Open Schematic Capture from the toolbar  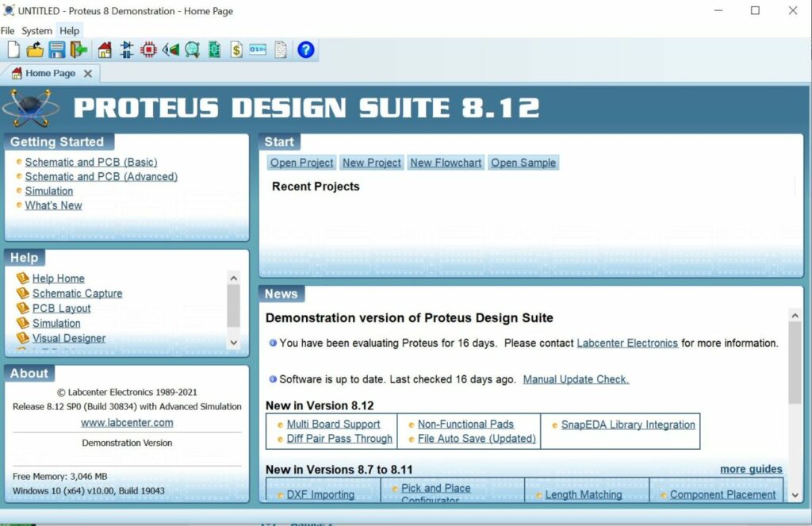point(127,50)
